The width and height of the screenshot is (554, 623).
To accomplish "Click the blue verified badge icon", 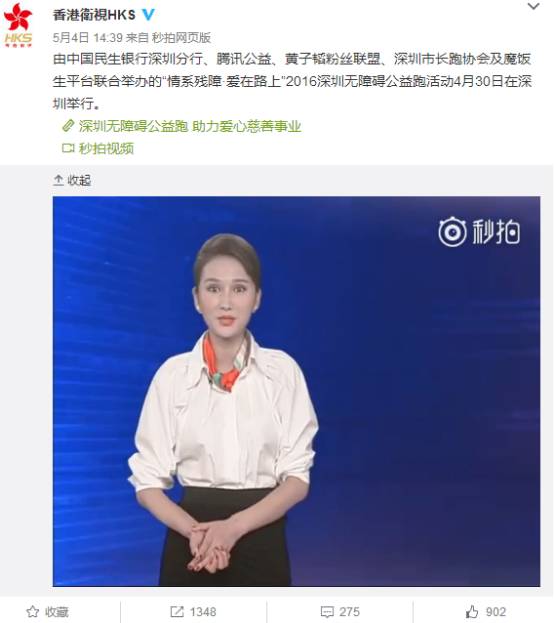I will (x=148, y=15).
